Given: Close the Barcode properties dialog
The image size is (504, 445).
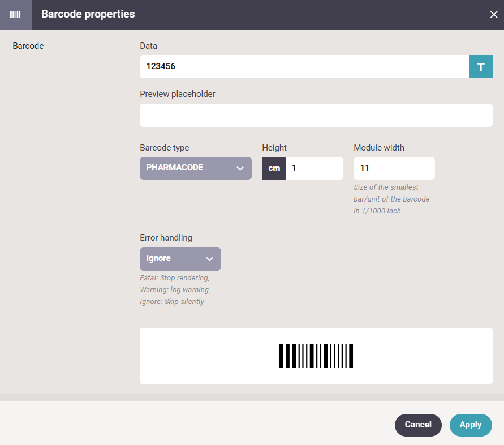Looking at the screenshot, I should click(493, 15).
